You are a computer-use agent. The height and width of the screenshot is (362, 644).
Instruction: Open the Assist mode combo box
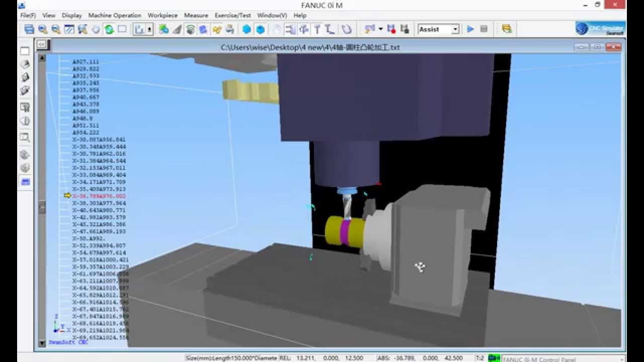point(438,29)
